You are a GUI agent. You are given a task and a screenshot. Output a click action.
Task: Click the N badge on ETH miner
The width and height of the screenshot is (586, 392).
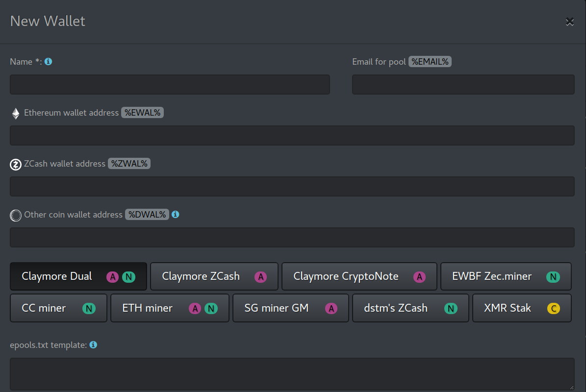(211, 308)
